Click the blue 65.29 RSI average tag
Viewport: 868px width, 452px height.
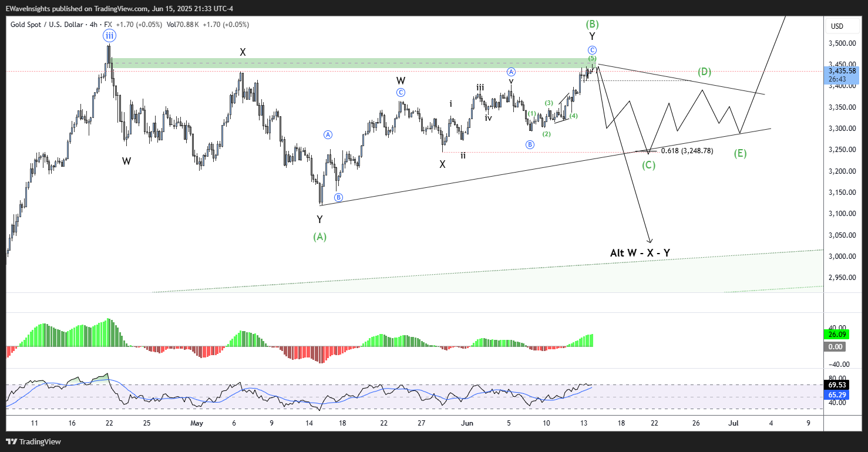(x=837, y=395)
